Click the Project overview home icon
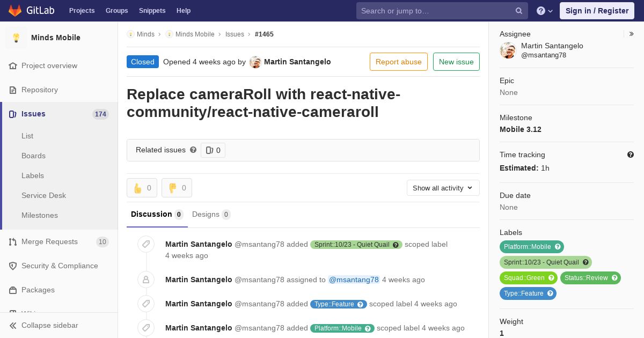The width and height of the screenshot is (644, 338). pyautogui.click(x=13, y=65)
